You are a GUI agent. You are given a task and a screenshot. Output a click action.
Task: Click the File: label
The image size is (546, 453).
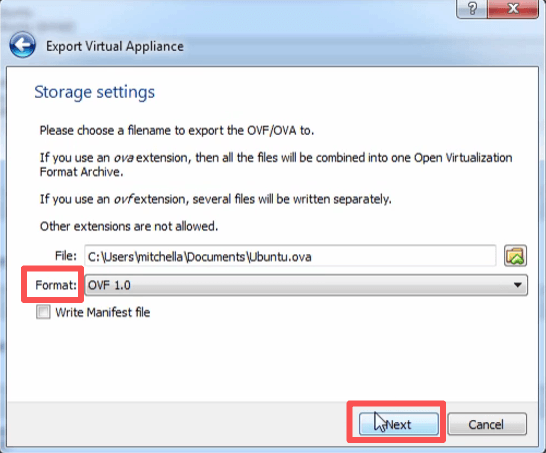point(66,256)
